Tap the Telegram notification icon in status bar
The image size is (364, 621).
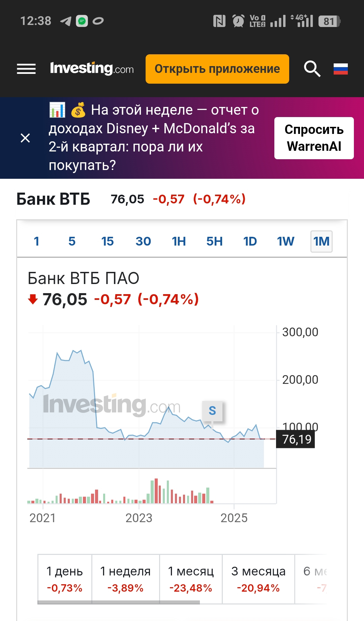tap(65, 21)
